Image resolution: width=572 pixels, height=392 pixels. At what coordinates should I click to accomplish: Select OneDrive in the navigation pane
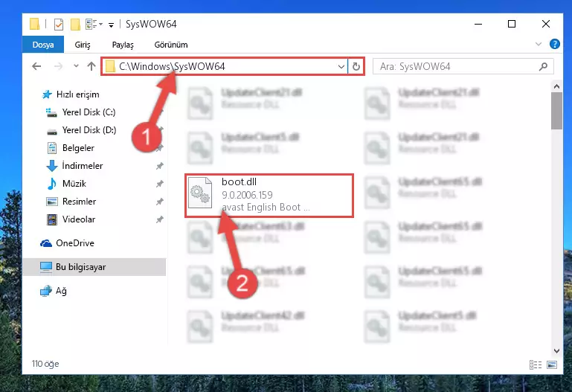pos(75,243)
